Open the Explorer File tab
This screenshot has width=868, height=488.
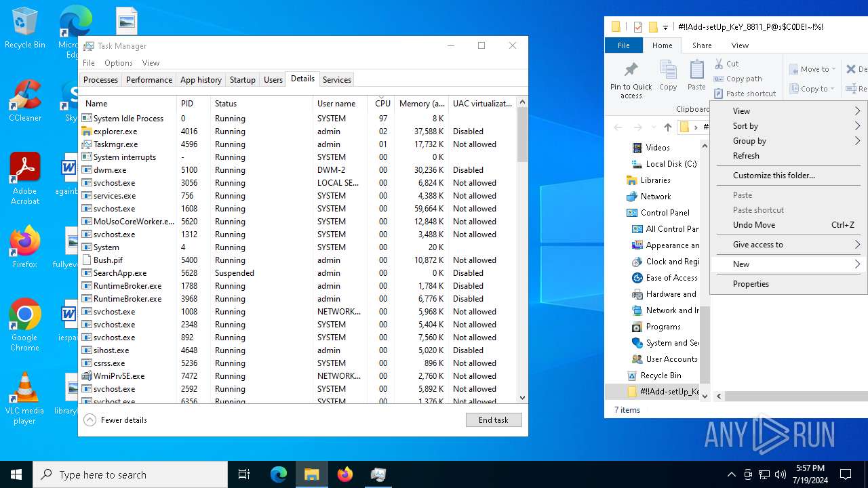tap(624, 45)
